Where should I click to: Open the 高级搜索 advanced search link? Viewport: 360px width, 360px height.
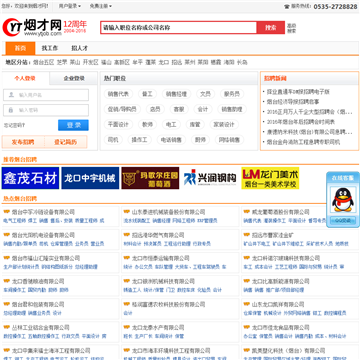(x=292, y=28)
